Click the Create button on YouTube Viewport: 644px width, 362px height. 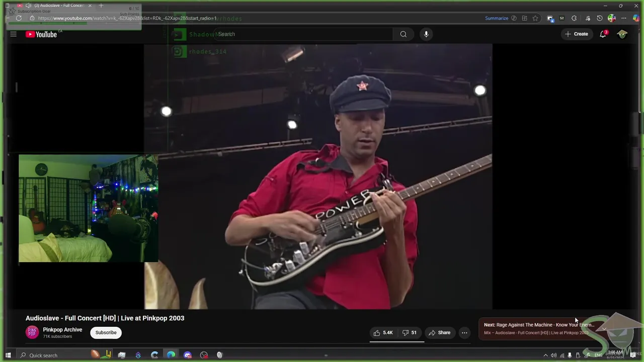(577, 34)
